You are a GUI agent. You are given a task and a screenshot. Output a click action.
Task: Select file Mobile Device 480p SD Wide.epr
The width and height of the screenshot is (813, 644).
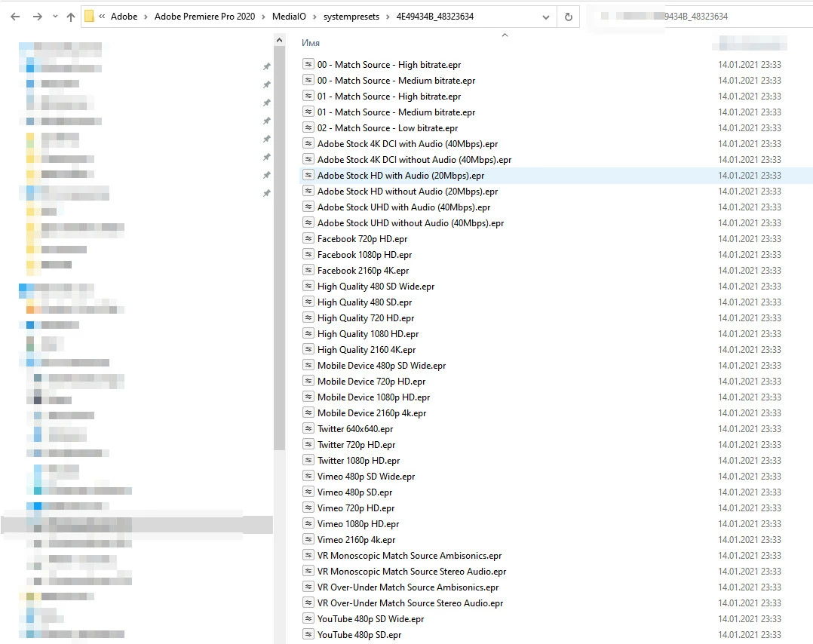(382, 366)
